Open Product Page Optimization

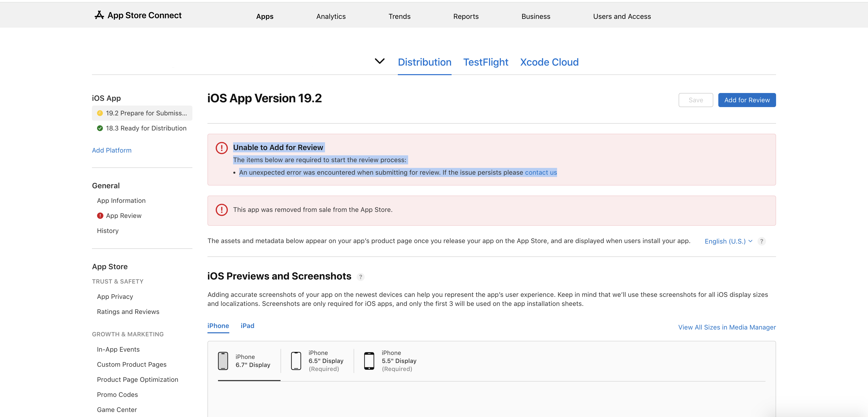click(137, 380)
